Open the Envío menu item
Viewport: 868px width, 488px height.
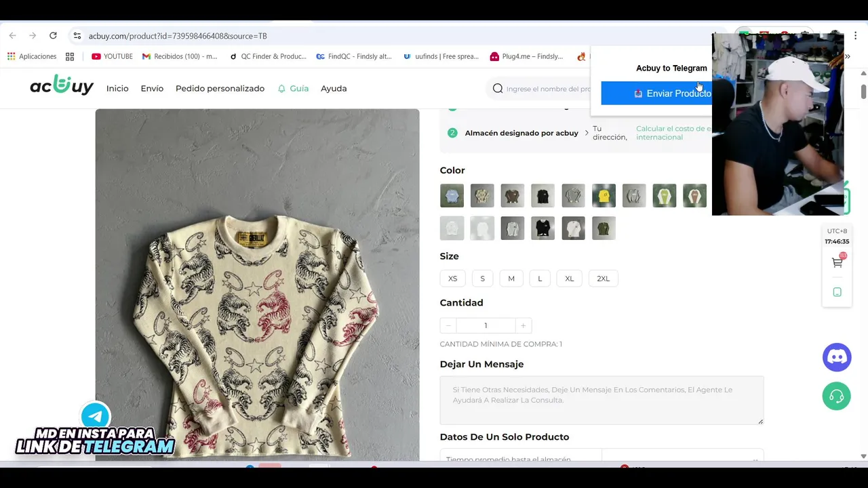[x=152, y=88]
